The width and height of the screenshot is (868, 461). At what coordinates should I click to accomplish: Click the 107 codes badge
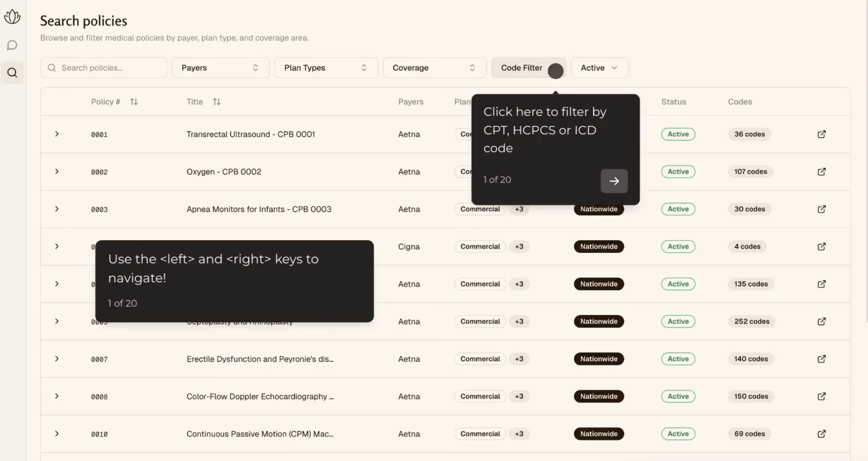tap(750, 172)
